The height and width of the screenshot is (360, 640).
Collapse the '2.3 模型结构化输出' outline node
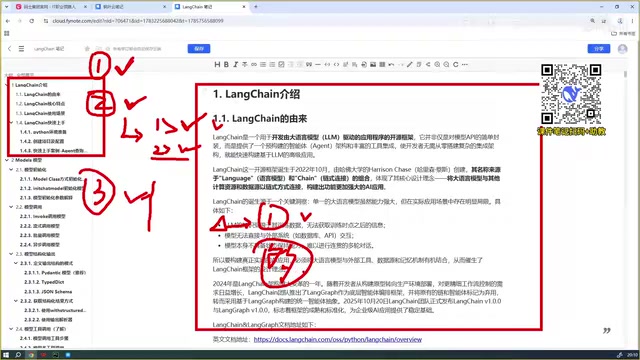pos(11,254)
